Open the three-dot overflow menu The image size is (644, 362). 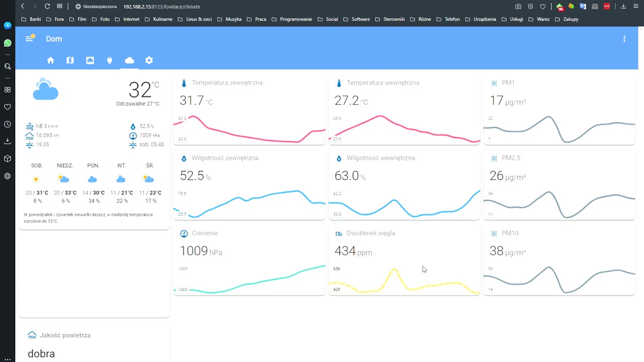pos(624,39)
